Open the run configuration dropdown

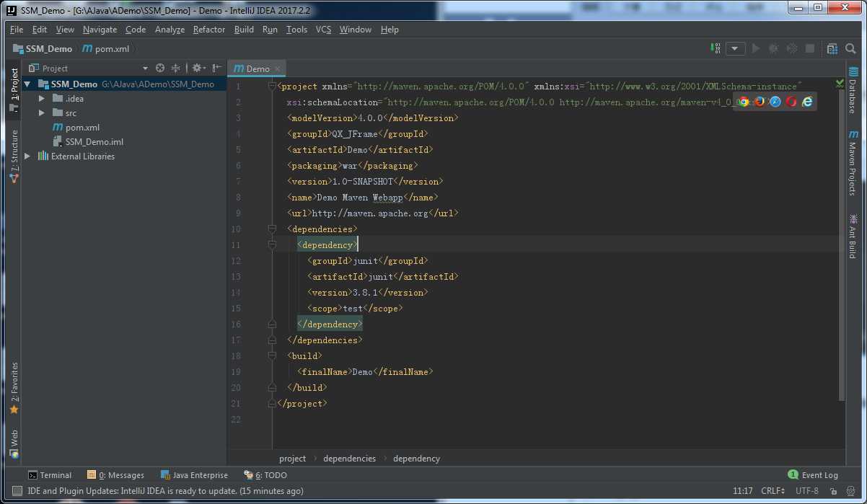tap(735, 48)
